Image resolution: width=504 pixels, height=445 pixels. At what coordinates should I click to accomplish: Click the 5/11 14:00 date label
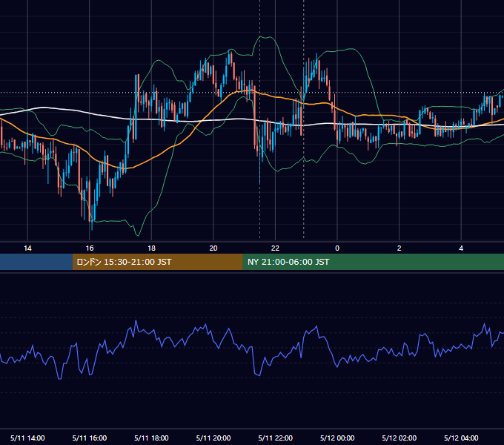click(27, 438)
